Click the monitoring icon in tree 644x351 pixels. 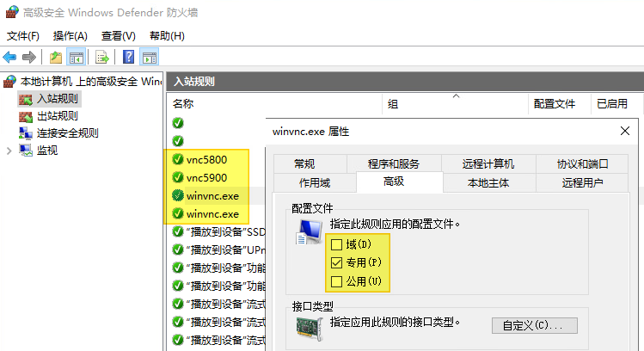(26, 151)
